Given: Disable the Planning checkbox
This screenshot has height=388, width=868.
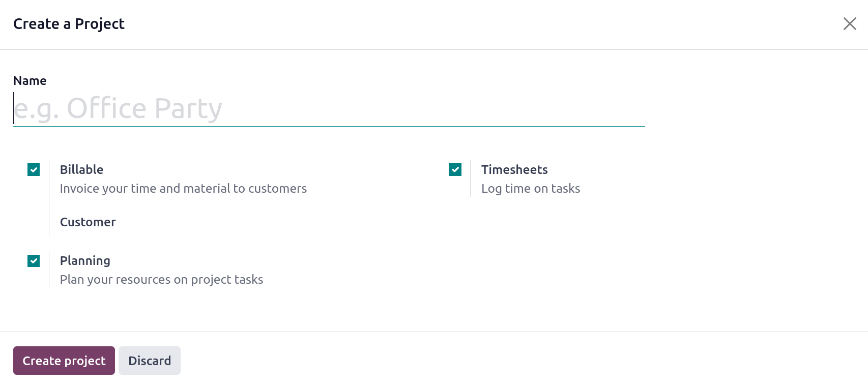Looking at the screenshot, I should tap(34, 261).
